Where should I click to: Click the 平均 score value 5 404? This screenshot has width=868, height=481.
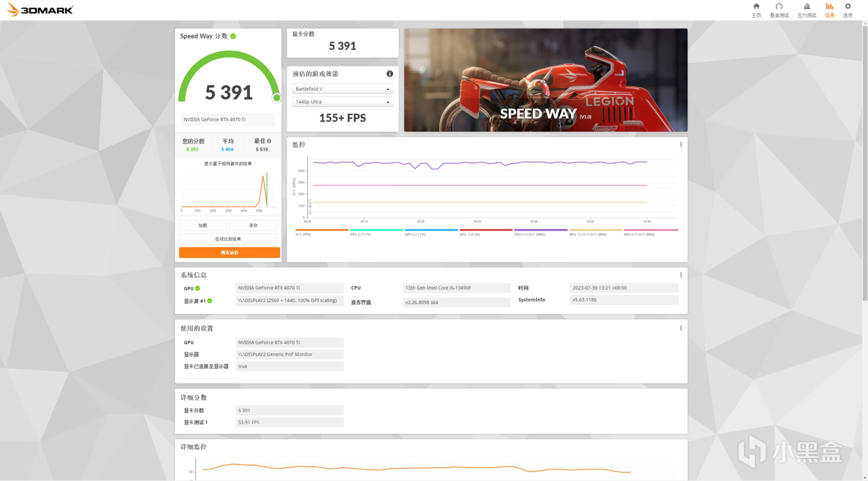coord(227,150)
